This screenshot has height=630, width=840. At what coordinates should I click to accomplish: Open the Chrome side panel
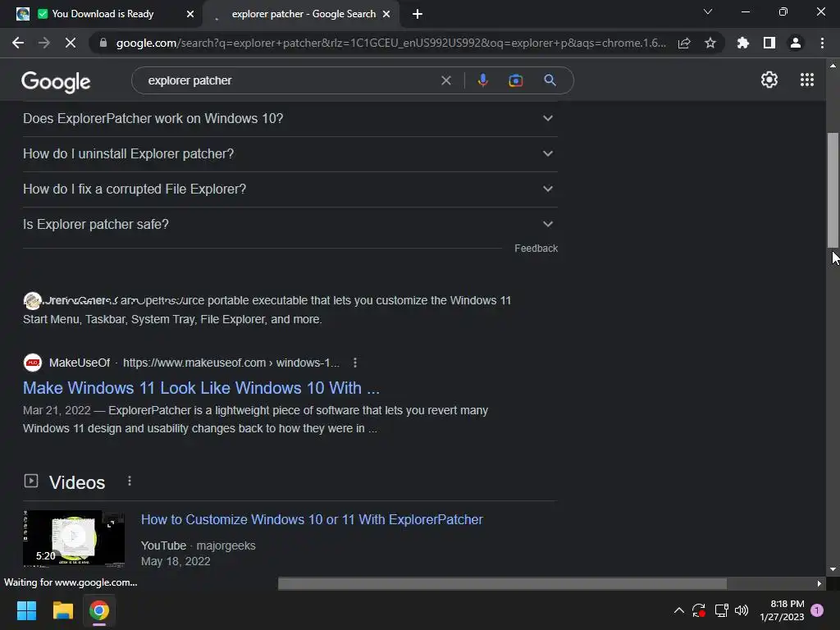click(x=769, y=43)
